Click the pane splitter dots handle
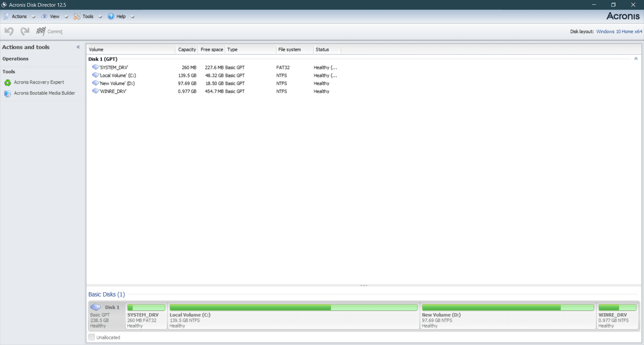Screen dimensions: 644x345 click(x=364, y=286)
